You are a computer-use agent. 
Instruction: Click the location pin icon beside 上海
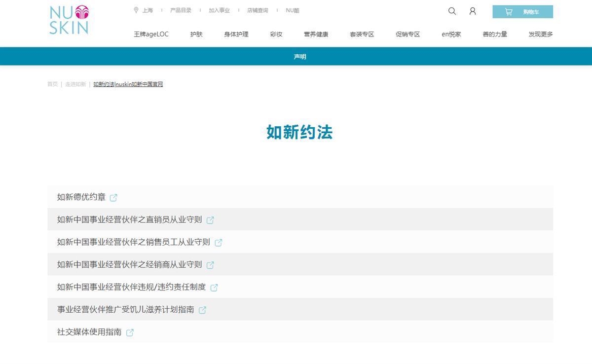coord(136,10)
